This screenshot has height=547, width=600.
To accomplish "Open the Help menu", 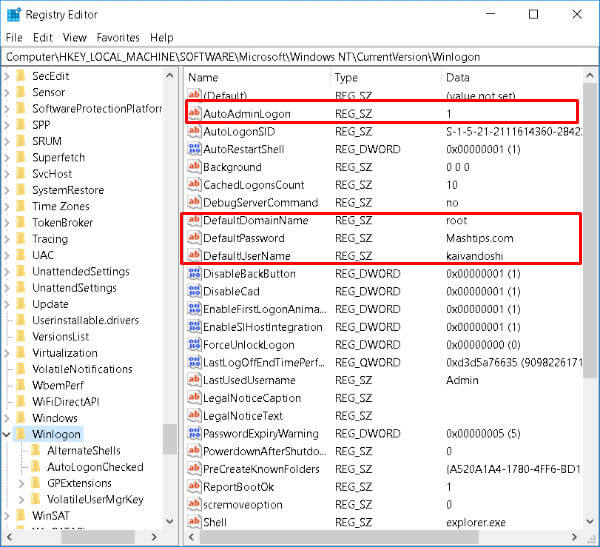I will point(161,38).
